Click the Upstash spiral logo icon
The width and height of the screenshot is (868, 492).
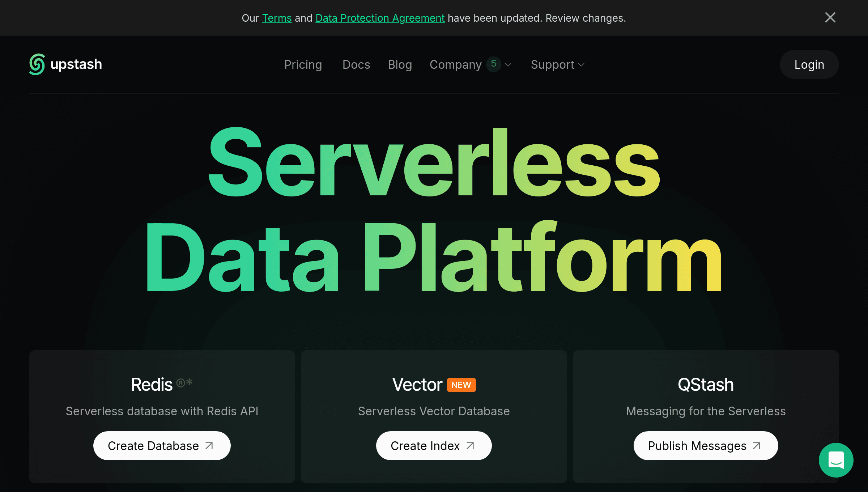coord(38,64)
